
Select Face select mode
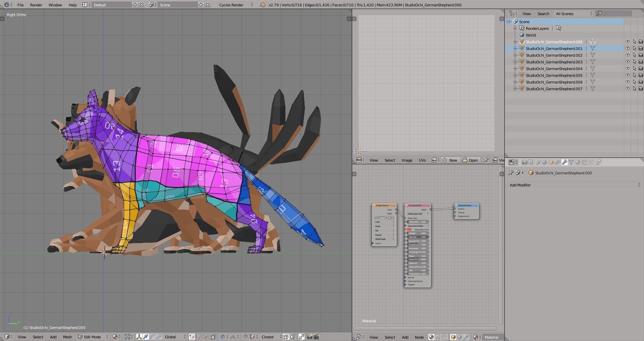(205, 337)
